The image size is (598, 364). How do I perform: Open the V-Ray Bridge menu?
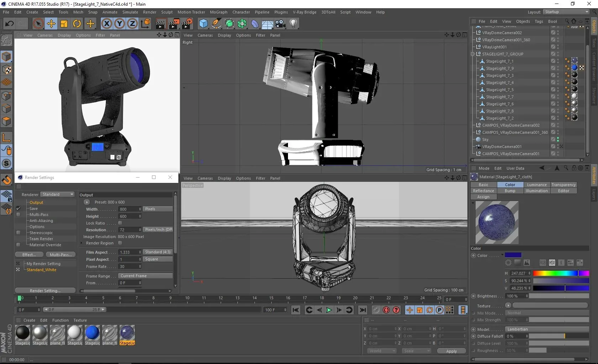[x=304, y=12]
